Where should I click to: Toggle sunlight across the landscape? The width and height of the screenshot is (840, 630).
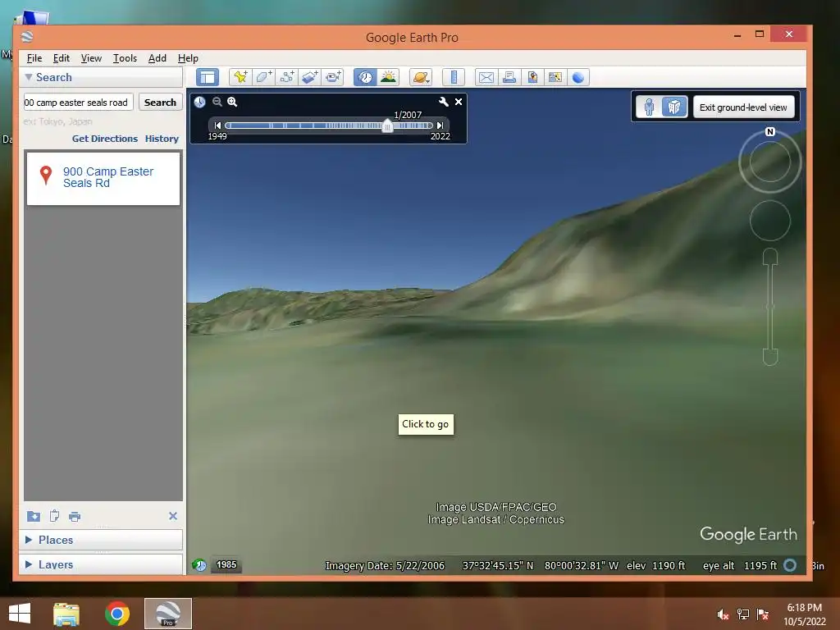(x=388, y=77)
